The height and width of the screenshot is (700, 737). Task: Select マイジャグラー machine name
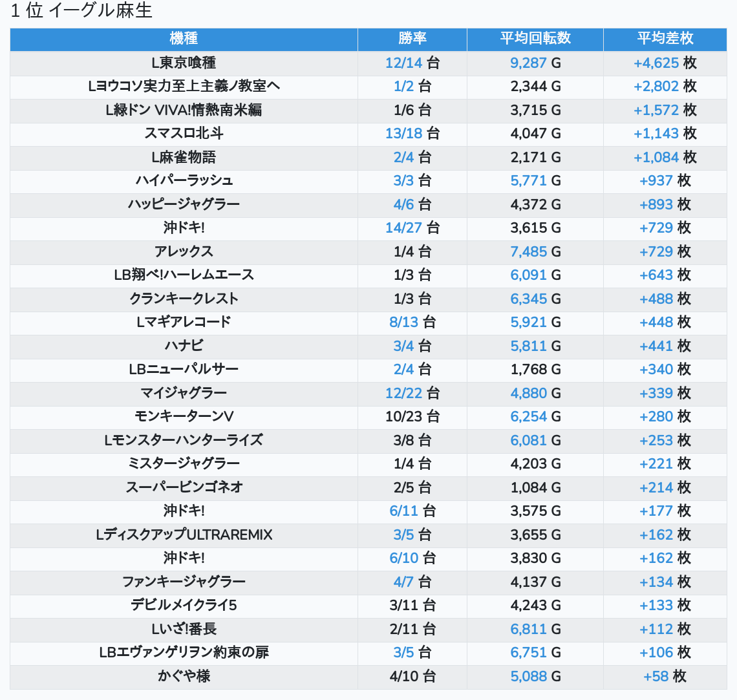[184, 393]
